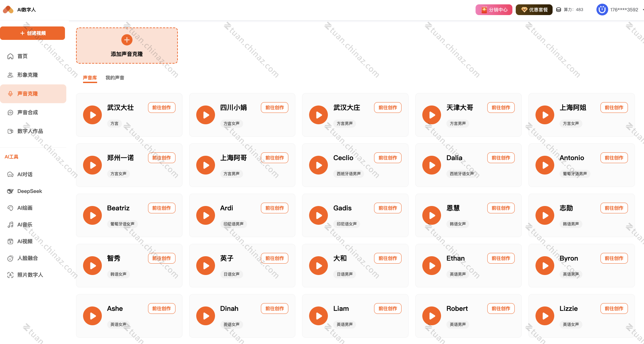Viewport: 644px width, 344px height.
Task: Click 前往创作 for Ceclio
Action: point(388,158)
